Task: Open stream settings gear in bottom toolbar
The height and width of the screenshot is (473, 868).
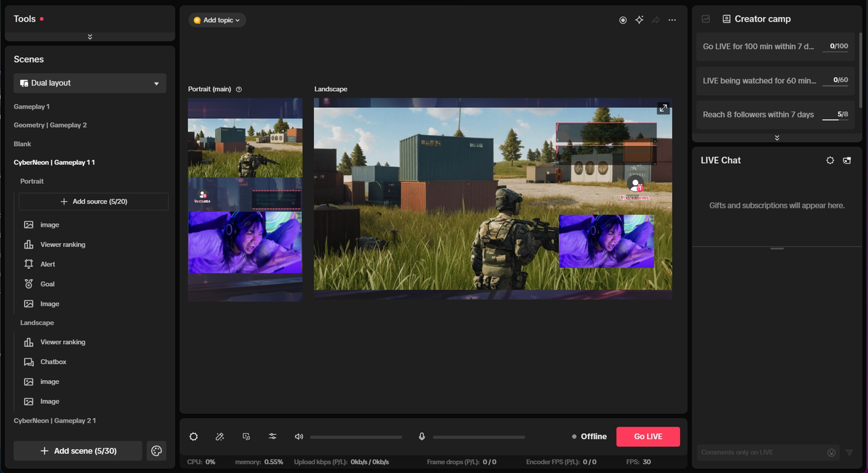Action: click(x=194, y=436)
